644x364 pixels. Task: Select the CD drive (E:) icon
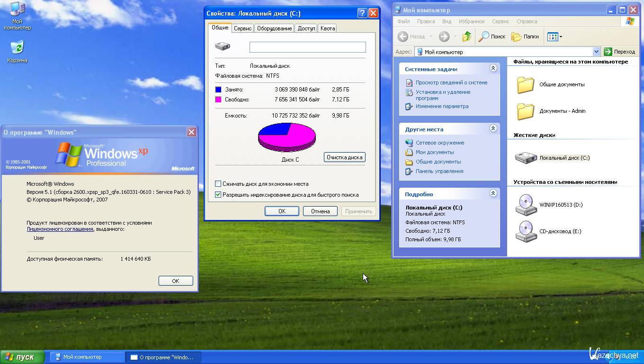pos(526,232)
